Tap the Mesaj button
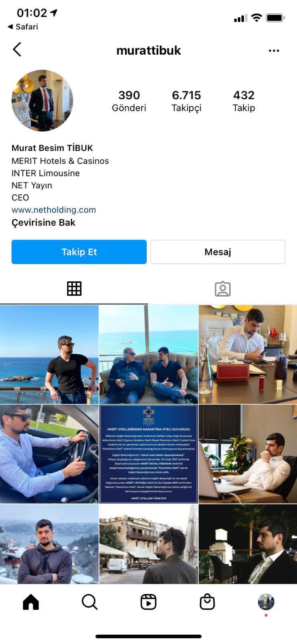The height and width of the screenshot is (644, 297). click(218, 252)
